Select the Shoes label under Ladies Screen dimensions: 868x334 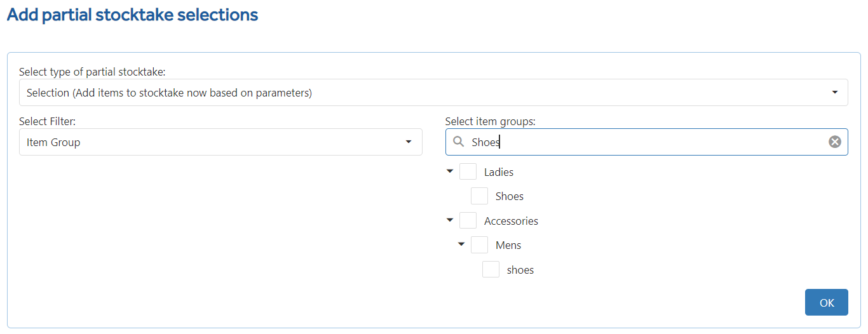[x=510, y=196]
